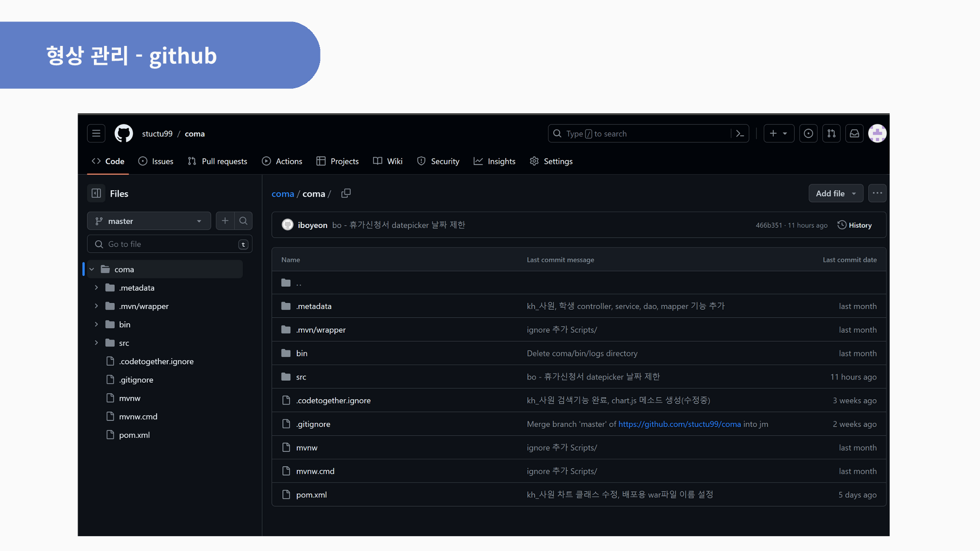Open mvnw file in file table
The width and height of the screenshot is (980, 551).
[307, 447]
